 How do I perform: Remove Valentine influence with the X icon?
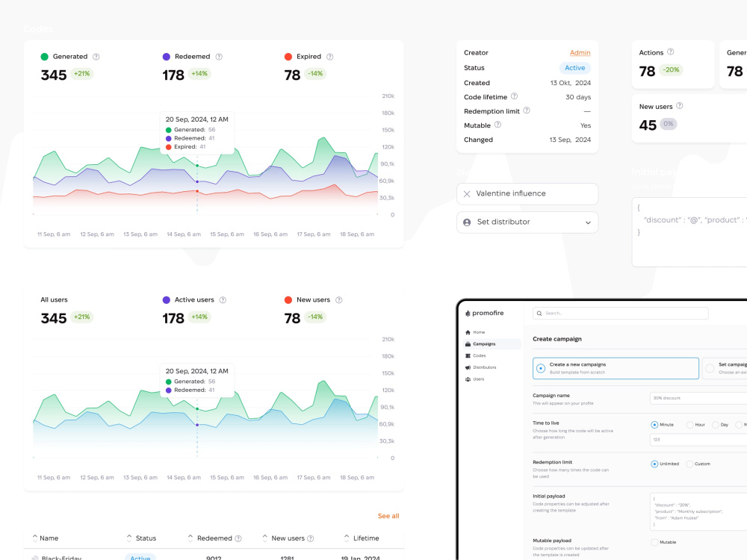[467, 194]
